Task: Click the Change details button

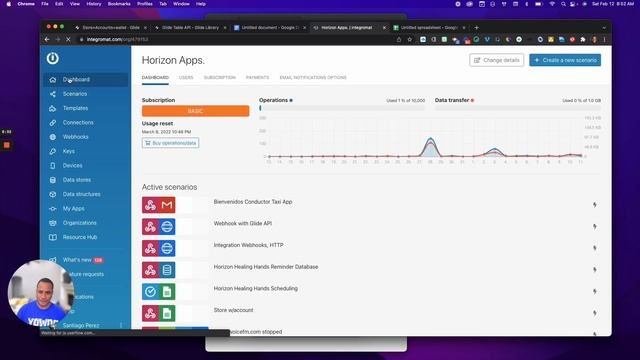Action: point(496,60)
